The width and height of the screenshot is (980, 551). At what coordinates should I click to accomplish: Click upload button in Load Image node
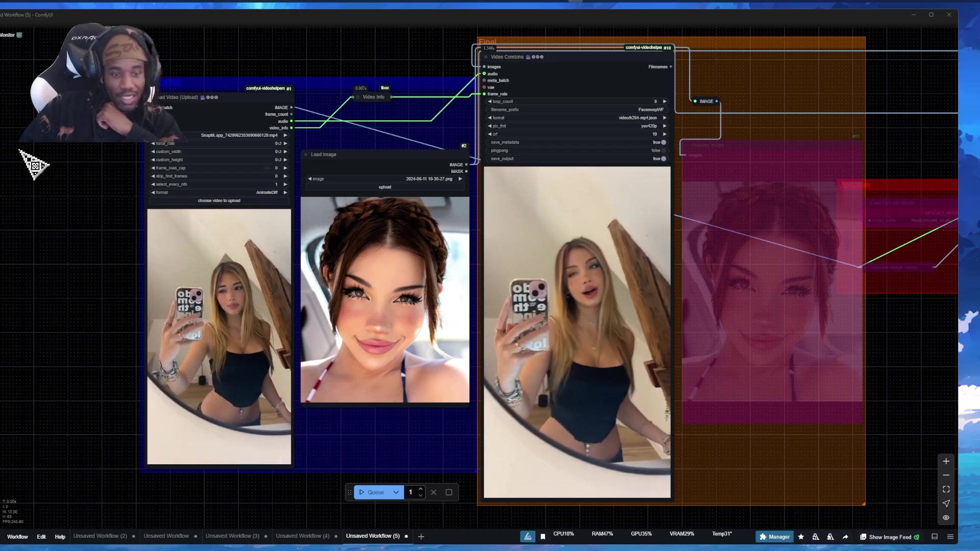[x=385, y=187]
